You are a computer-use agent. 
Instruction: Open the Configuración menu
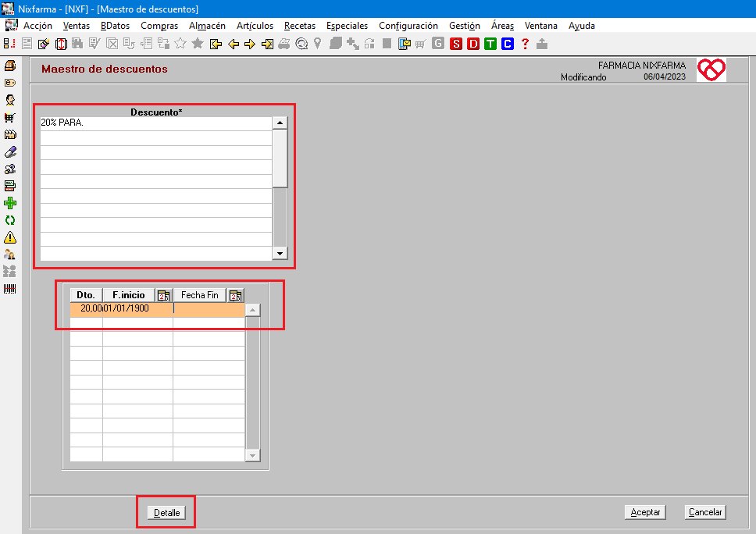(x=408, y=26)
